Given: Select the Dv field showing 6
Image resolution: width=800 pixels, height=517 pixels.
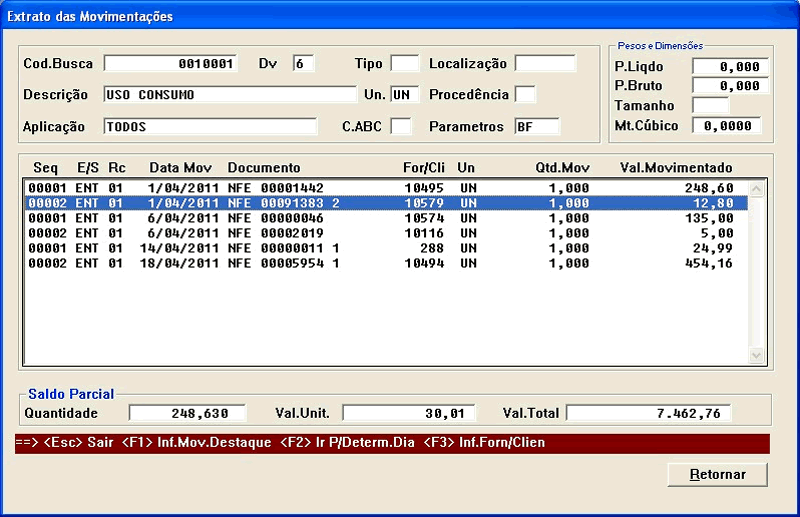Looking at the screenshot, I should (x=304, y=63).
